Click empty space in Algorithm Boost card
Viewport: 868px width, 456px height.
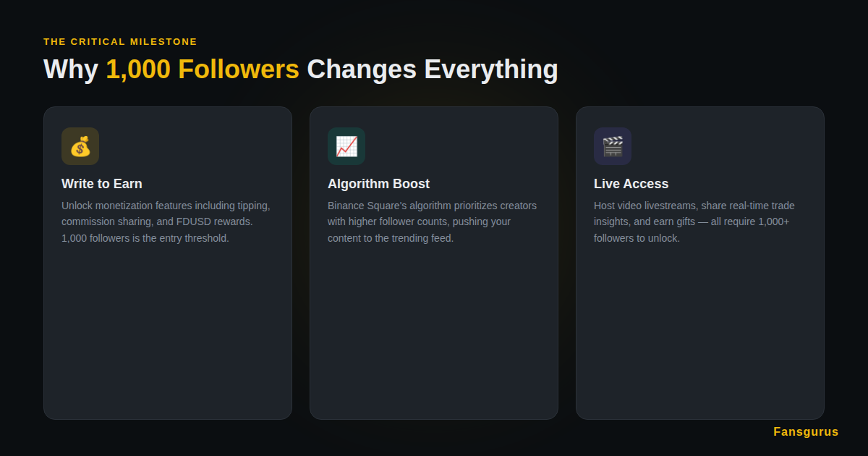tap(434, 333)
